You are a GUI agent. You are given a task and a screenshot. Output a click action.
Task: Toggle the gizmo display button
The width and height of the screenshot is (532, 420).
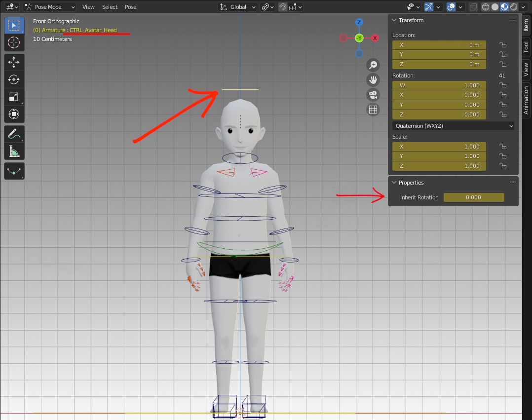pyautogui.click(x=429, y=7)
